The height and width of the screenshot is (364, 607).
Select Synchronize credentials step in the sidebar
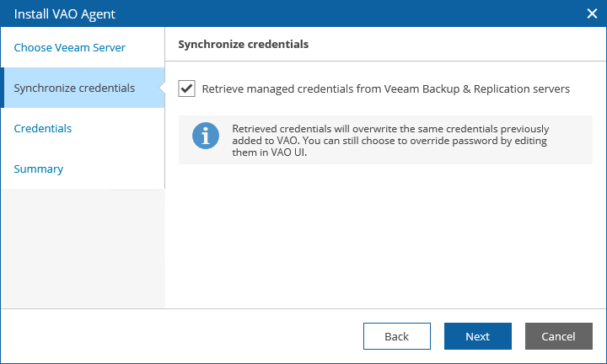74,88
